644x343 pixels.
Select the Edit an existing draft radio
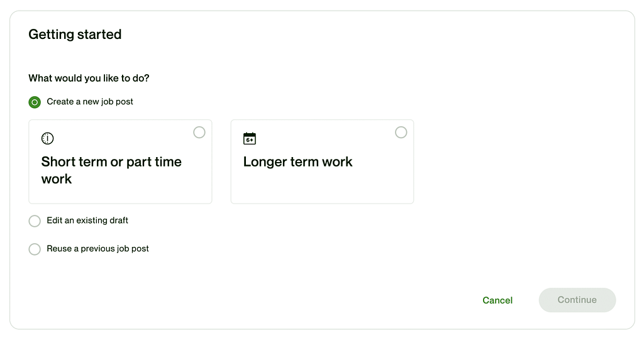[35, 221]
